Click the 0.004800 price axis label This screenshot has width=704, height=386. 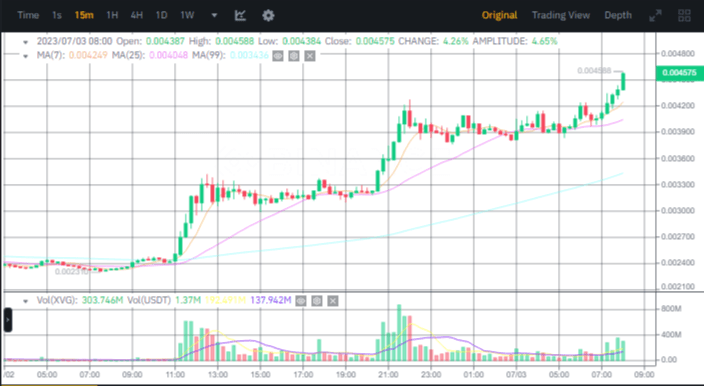(678, 54)
